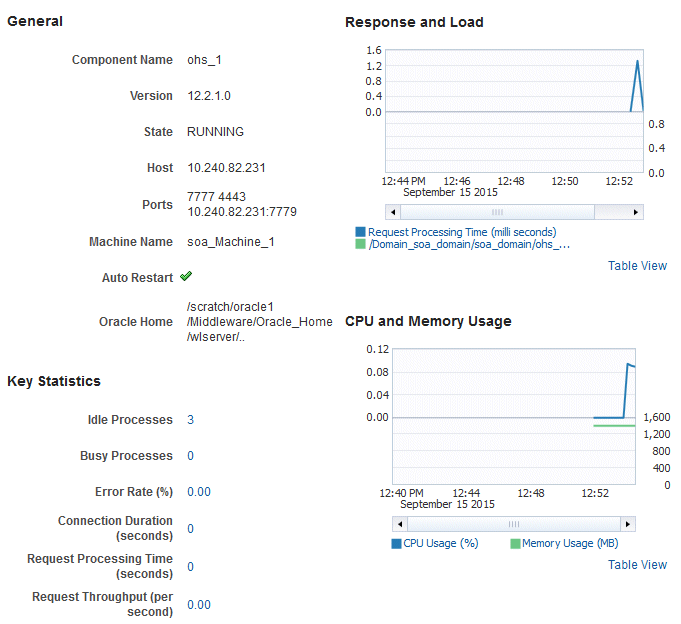Click the CPU and Memory time scrollbar thumb
The height and width of the screenshot is (624, 681).
514,524
